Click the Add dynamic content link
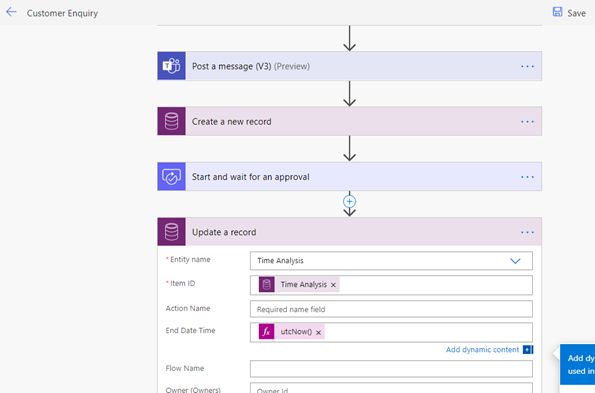 point(482,349)
